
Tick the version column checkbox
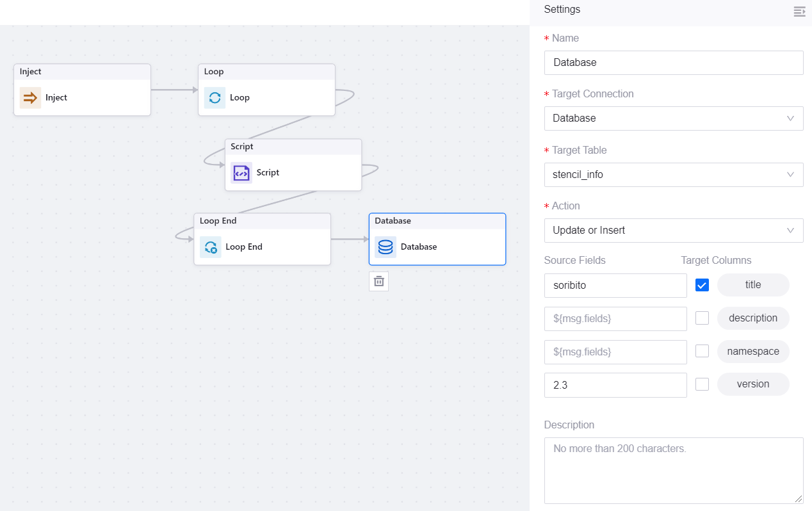click(702, 384)
